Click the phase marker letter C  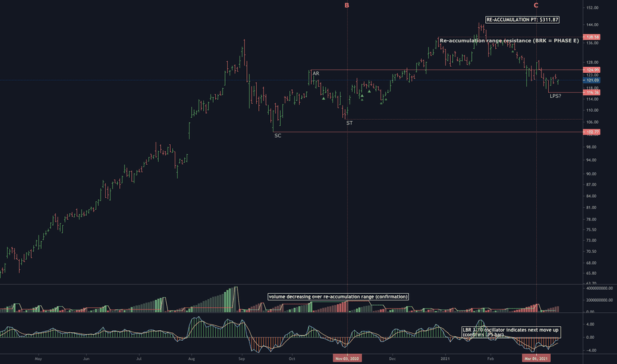pos(536,5)
